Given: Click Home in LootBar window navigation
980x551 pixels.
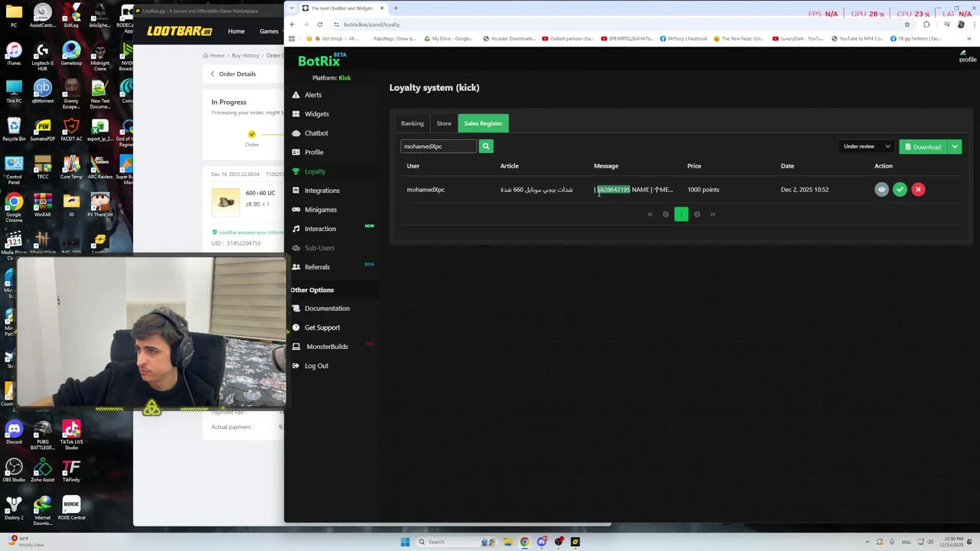Looking at the screenshot, I should (236, 31).
